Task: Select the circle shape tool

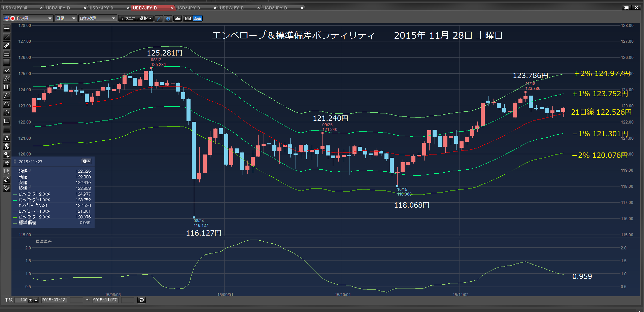Action: 7,112
